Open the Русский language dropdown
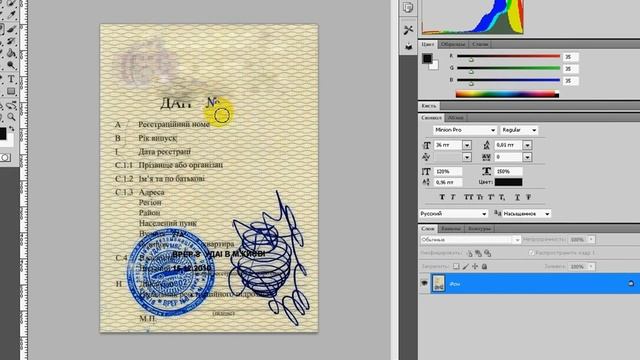 click(453, 213)
